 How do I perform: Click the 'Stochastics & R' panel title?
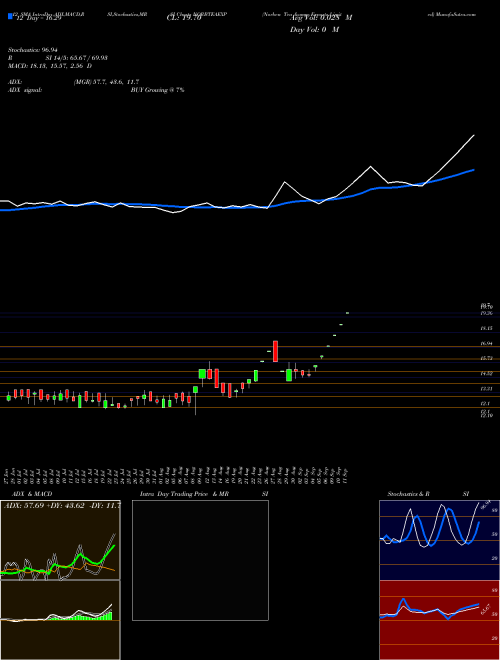[408, 494]
